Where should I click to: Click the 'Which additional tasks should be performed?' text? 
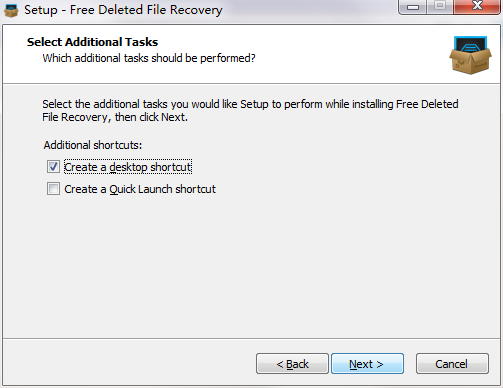pyautogui.click(x=149, y=58)
